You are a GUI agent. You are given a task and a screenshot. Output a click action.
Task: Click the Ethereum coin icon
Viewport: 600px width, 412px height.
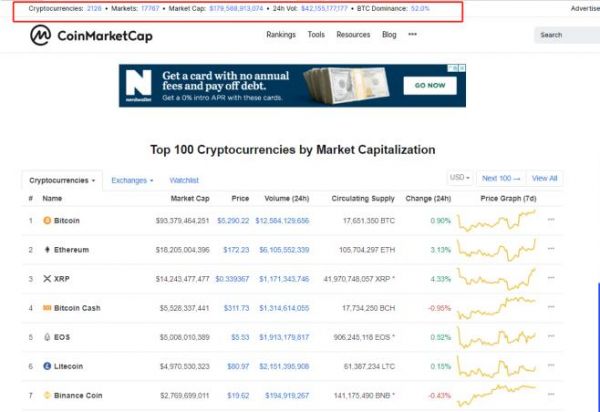tap(45, 249)
